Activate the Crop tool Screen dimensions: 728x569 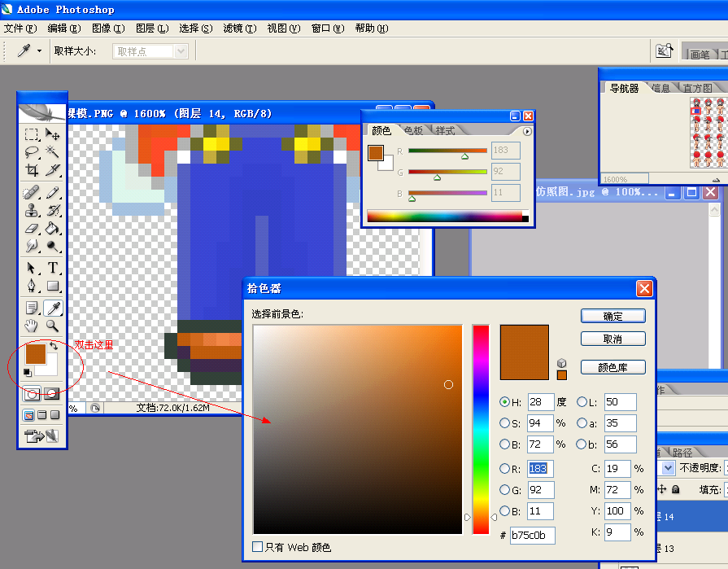pos(31,170)
